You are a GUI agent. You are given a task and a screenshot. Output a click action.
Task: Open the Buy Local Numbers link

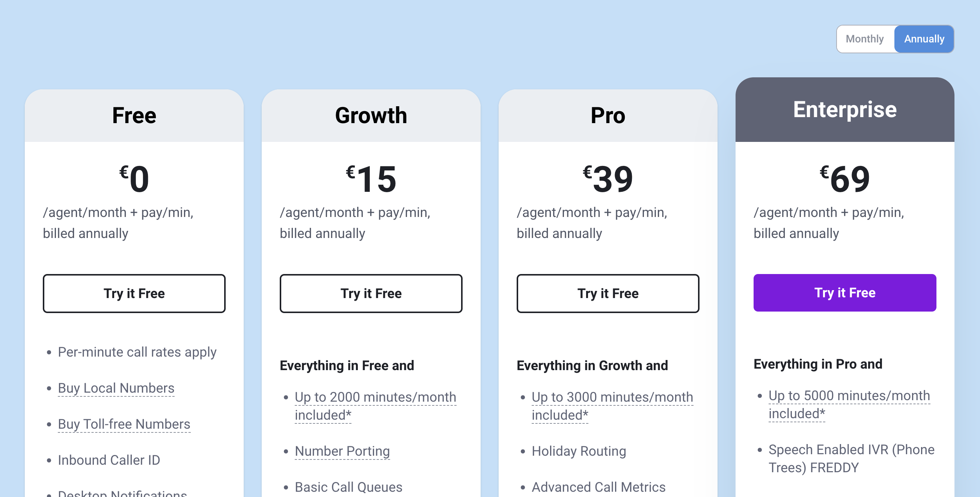[116, 388]
